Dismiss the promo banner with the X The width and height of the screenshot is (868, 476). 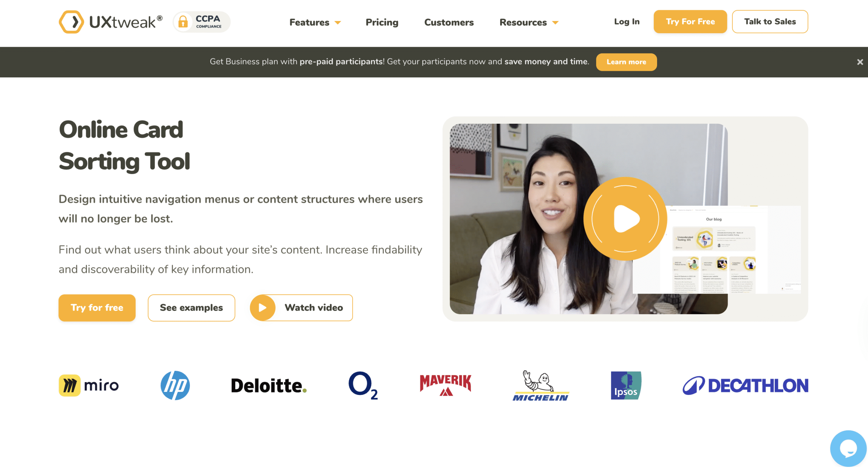[860, 62]
